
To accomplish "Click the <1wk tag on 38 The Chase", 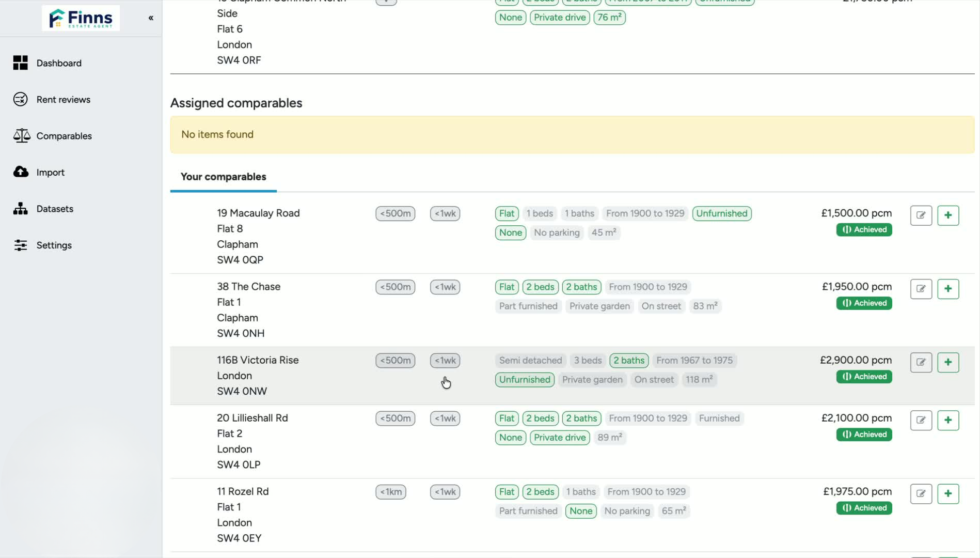I will 445,287.
